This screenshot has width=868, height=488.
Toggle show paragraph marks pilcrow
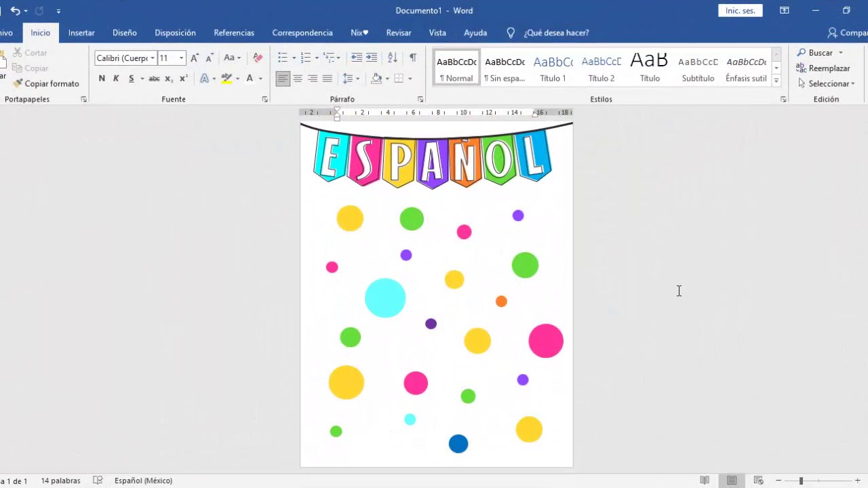tap(413, 58)
